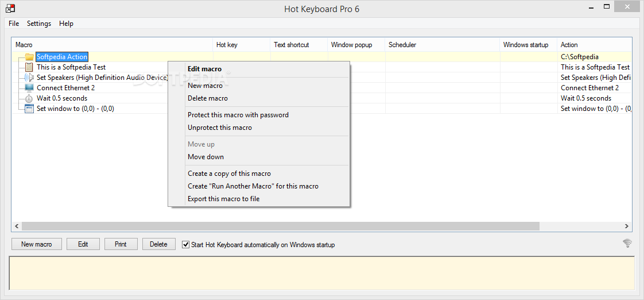Click the Text shortcut column header
The width and height of the screenshot is (644, 300).
pos(299,45)
